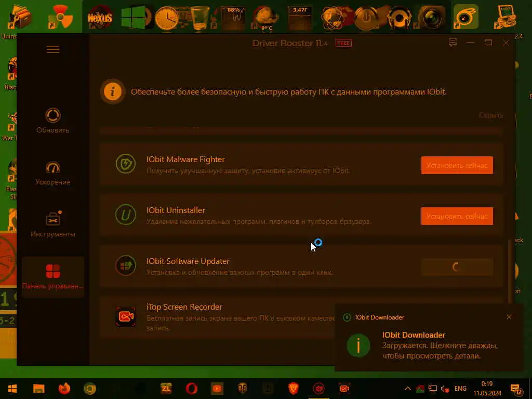Open the notification center icon
This screenshot has height=399, width=532.
click(x=517, y=389)
